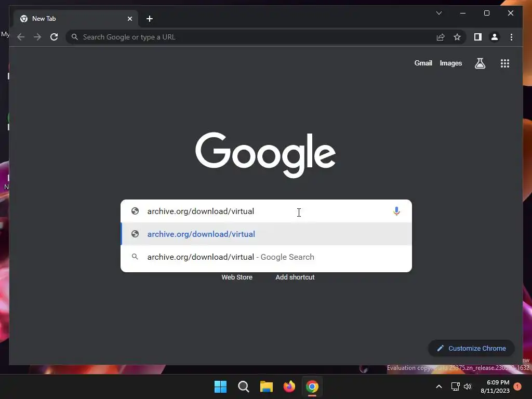Viewport: 532px width, 399px height.
Task: Select the archive.org/download/virtual URL suggestion
Action: [267, 234]
